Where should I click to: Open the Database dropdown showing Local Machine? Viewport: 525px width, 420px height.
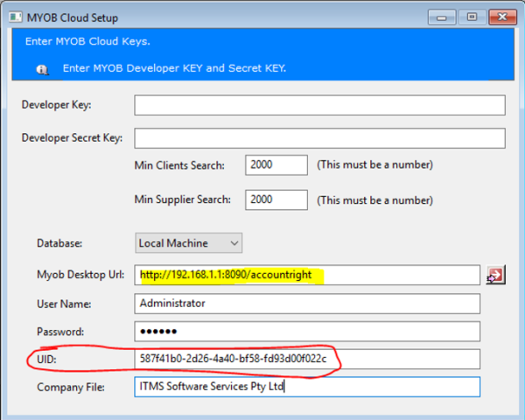point(189,242)
